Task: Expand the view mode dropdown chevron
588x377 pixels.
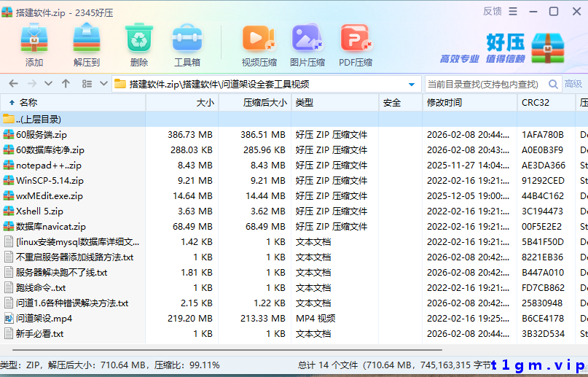Action: point(104,84)
